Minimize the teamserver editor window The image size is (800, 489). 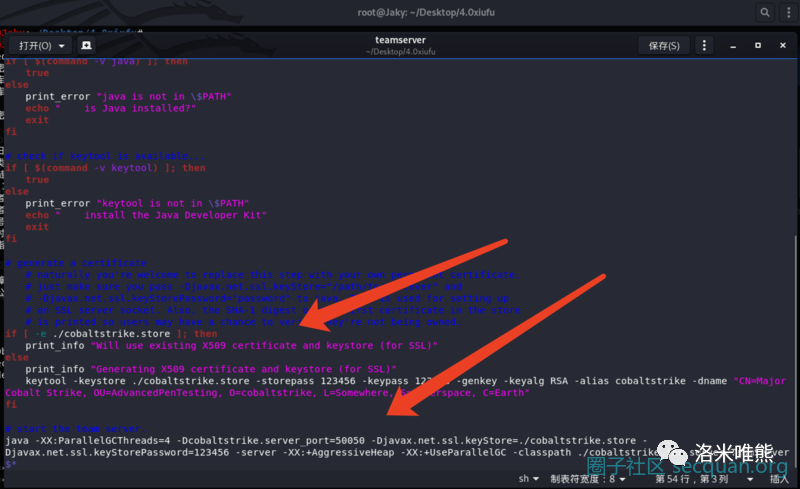pos(733,46)
